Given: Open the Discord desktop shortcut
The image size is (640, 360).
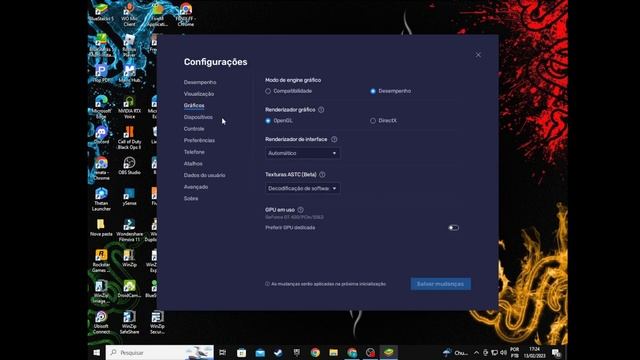Looking at the screenshot, I should pyautogui.click(x=101, y=135).
